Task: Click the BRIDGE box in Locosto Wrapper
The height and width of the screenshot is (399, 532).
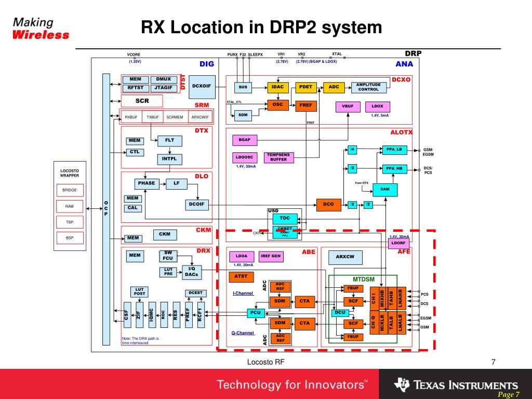Action: click(70, 190)
